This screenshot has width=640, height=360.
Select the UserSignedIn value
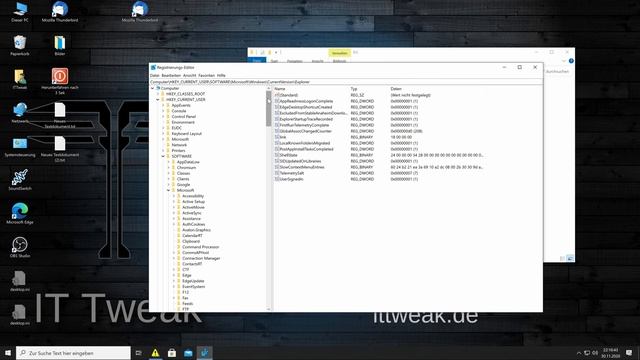click(x=291, y=179)
